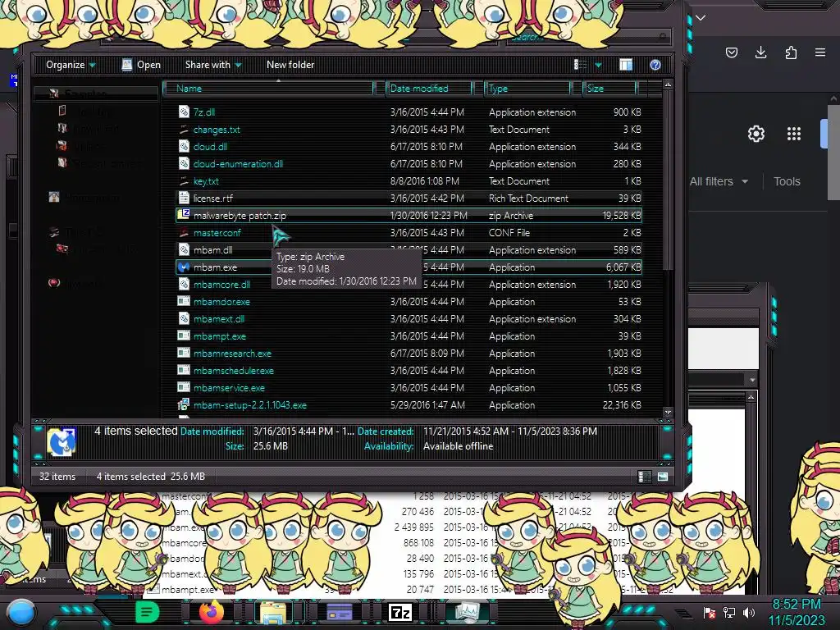Click the Open button label
The height and width of the screenshot is (630, 840).
click(149, 65)
